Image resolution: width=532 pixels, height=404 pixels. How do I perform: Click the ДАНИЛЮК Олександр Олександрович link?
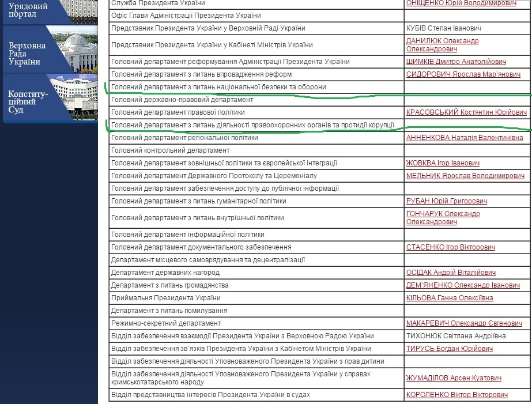443,45
